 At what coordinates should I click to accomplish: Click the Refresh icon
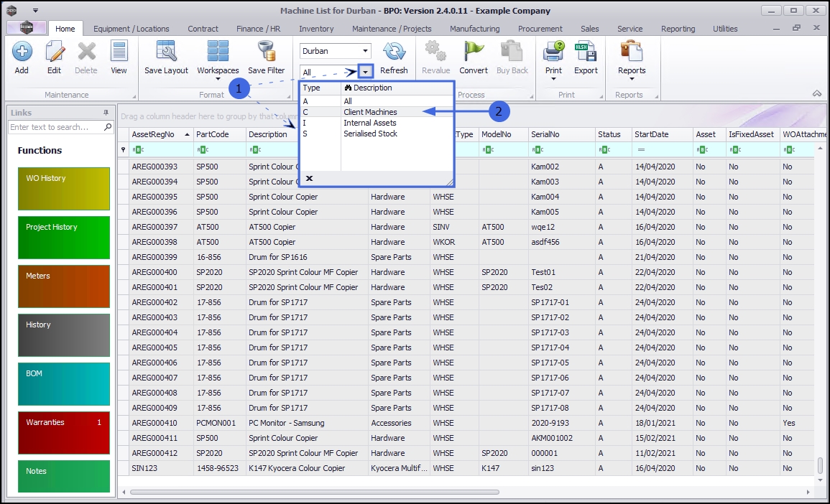[x=394, y=53]
